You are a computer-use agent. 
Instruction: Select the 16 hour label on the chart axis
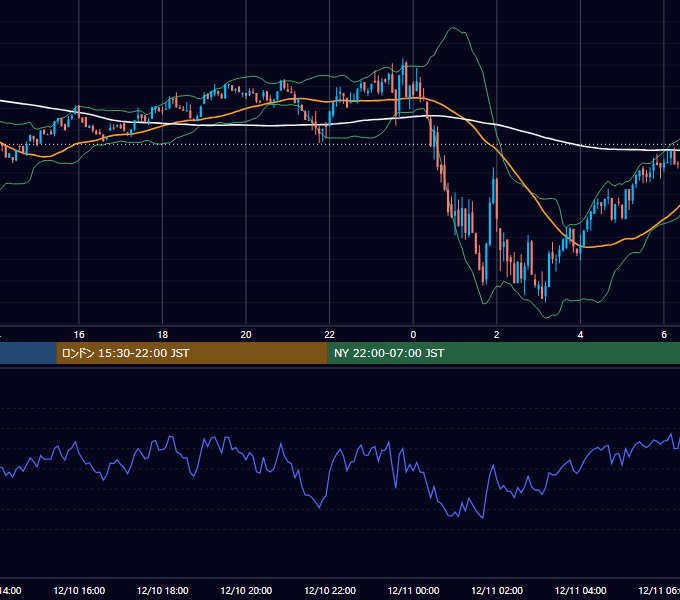[x=79, y=335]
